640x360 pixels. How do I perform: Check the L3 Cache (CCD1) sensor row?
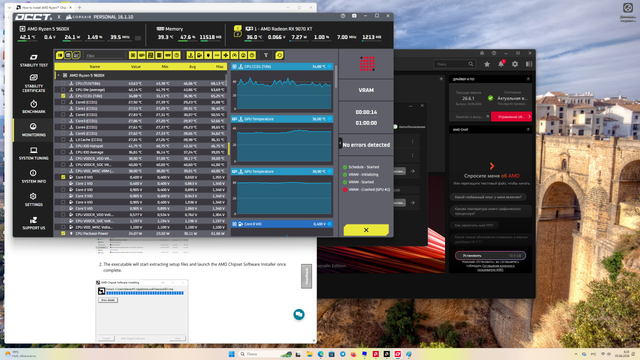point(63,140)
